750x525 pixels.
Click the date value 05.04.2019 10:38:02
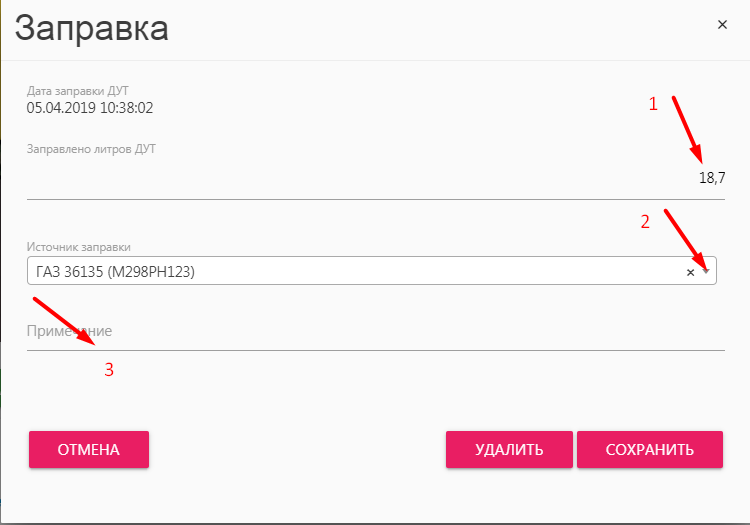click(x=90, y=108)
